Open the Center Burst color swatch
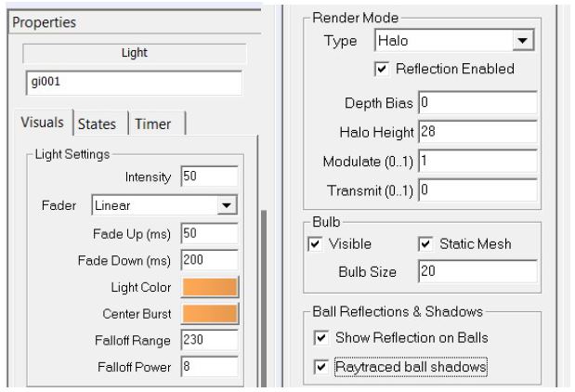 [x=210, y=314]
